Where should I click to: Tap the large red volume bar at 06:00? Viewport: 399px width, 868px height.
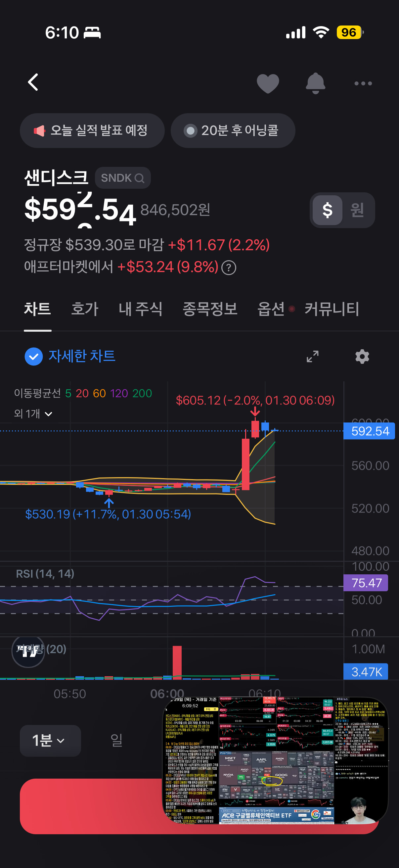click(177, 662)
